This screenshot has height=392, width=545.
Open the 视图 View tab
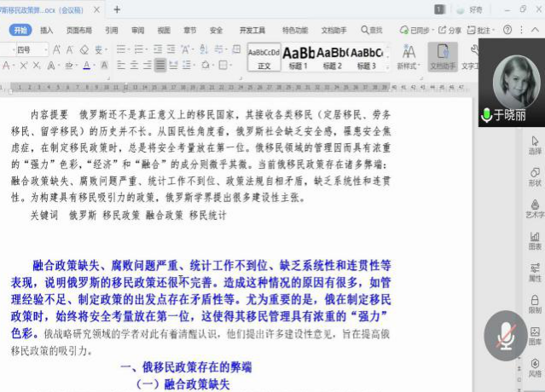[x=164, y=30]
